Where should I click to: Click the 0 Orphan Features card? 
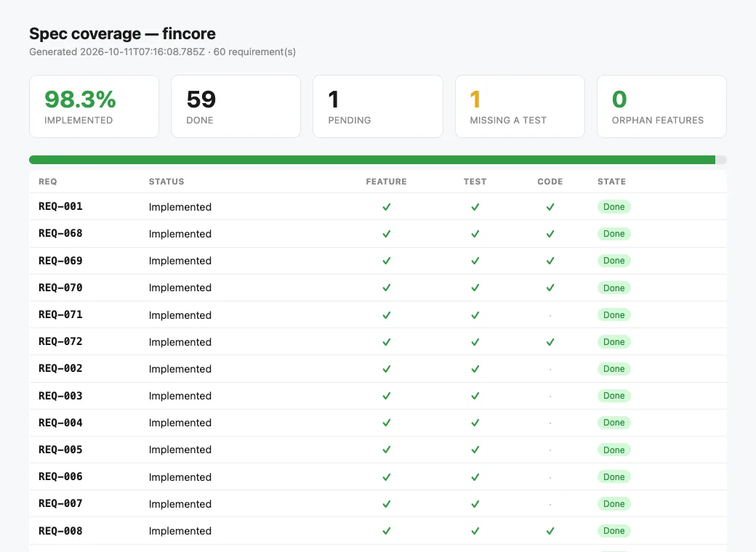click(661, 107)
